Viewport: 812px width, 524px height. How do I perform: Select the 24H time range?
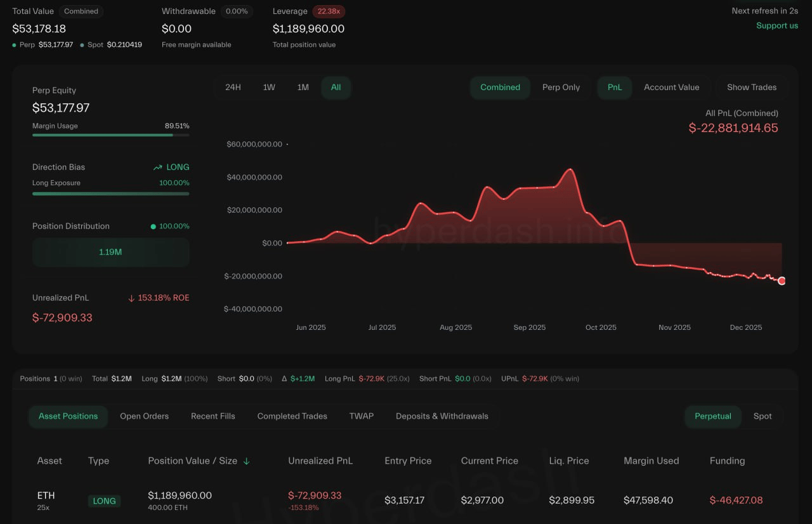coord(233,88)
